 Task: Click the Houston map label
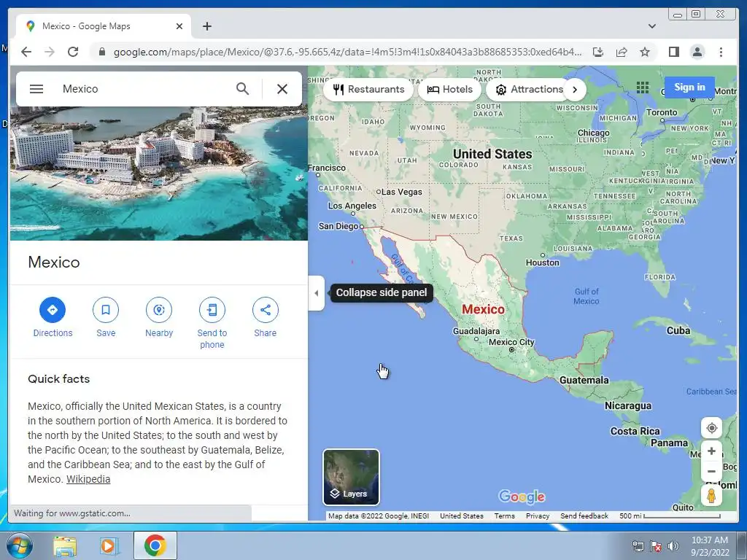coord(542,262)
